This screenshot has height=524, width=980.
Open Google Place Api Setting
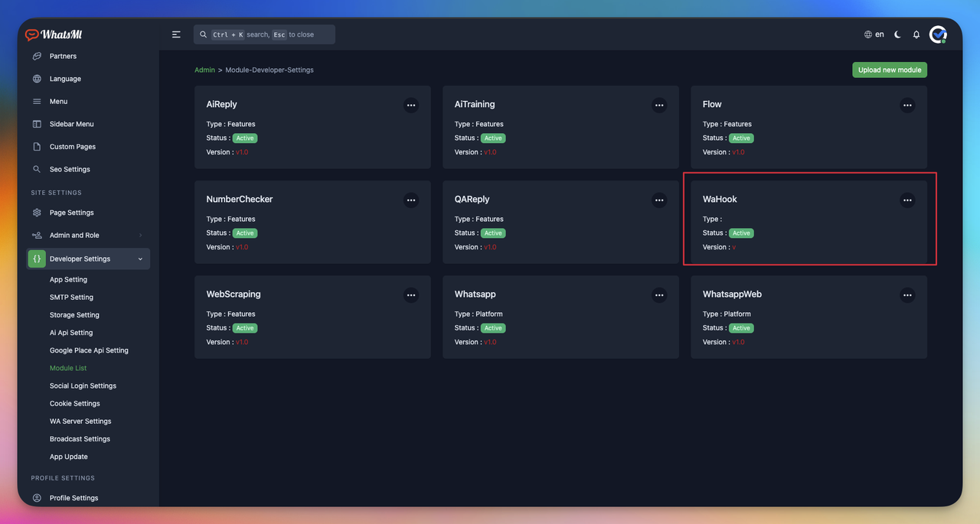coord(89,350)
